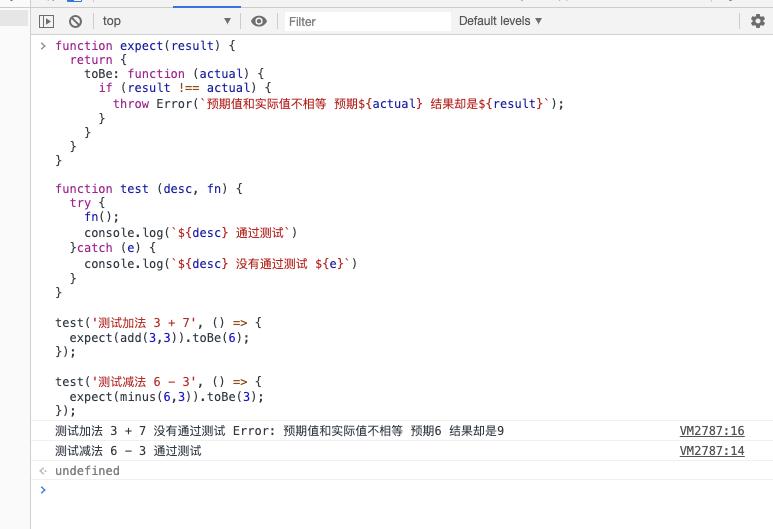Open the 'top' JavaScript context dropdown

pyautogui.click(x=167, y=21)
